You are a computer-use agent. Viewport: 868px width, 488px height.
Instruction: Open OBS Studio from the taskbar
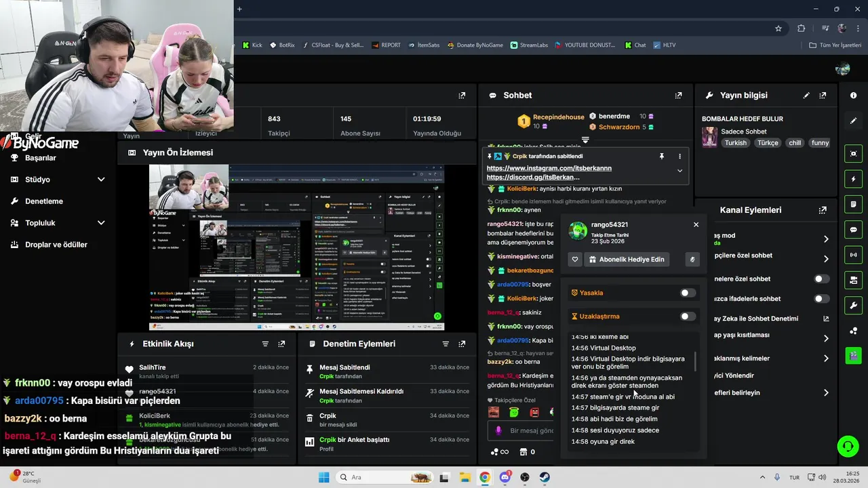pos(525,477)
